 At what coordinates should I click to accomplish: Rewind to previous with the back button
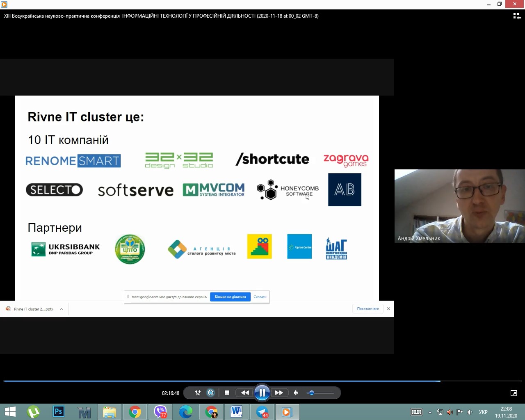click(245, 393)
